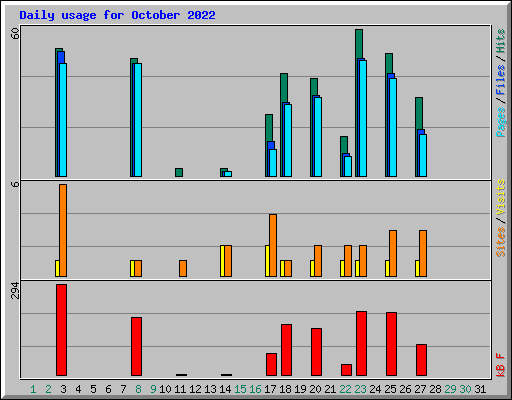Click the green day 15 axis label
The image size is (512, 400).
(240, 389)
